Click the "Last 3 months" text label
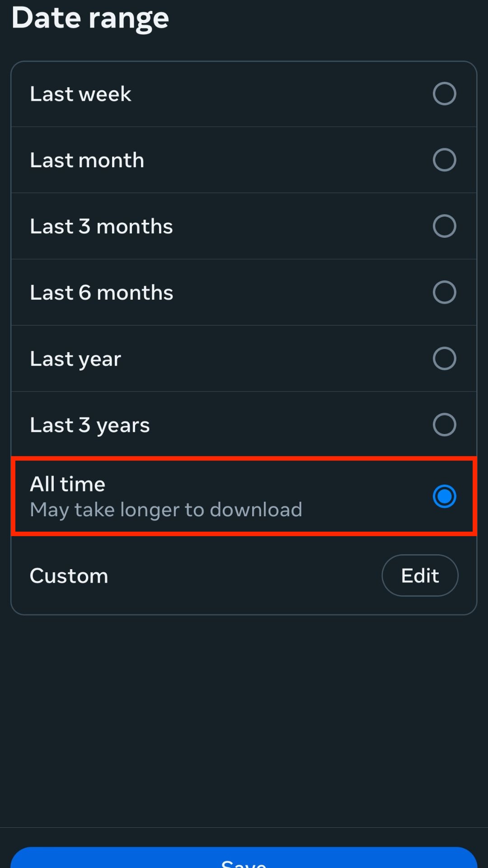The height and width of the screenshot is (868, 488). [101, 226]
